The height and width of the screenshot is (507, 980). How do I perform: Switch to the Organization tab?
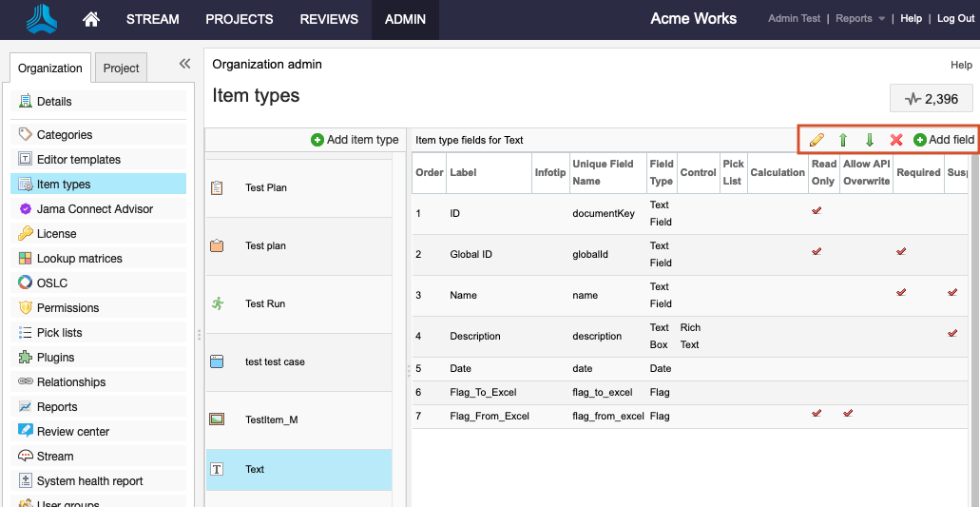tap(50, 68)
